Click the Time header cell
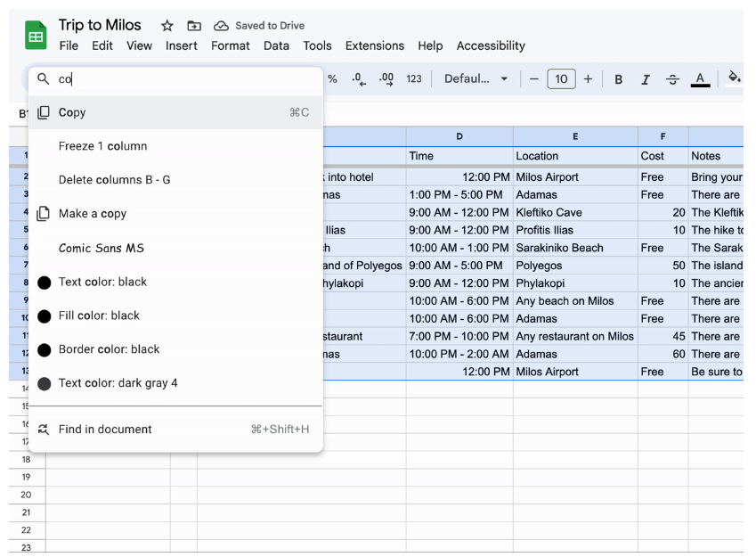The height and width of the screenshot is (557, 756). pyautogui.click(x=459, y=156)
